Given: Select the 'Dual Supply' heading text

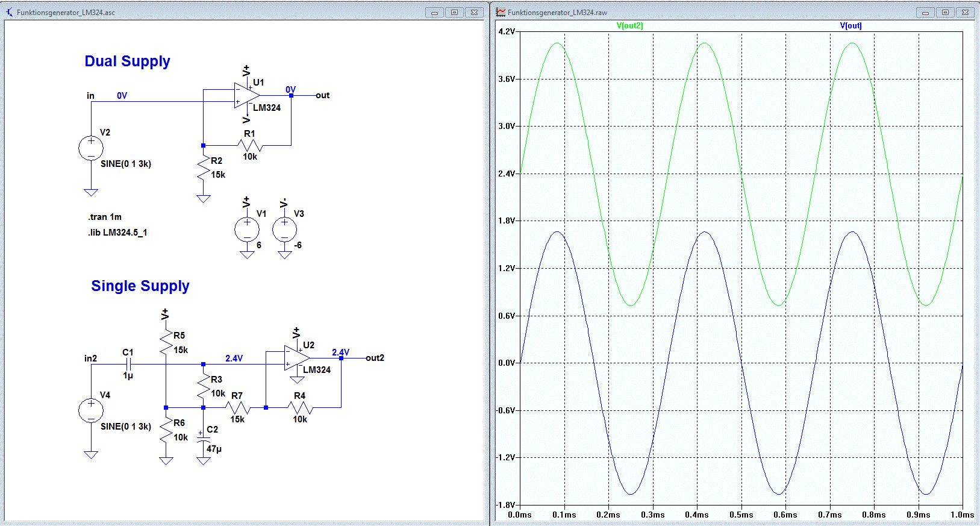Looking at the screenshot, I should tap(127, 61).
